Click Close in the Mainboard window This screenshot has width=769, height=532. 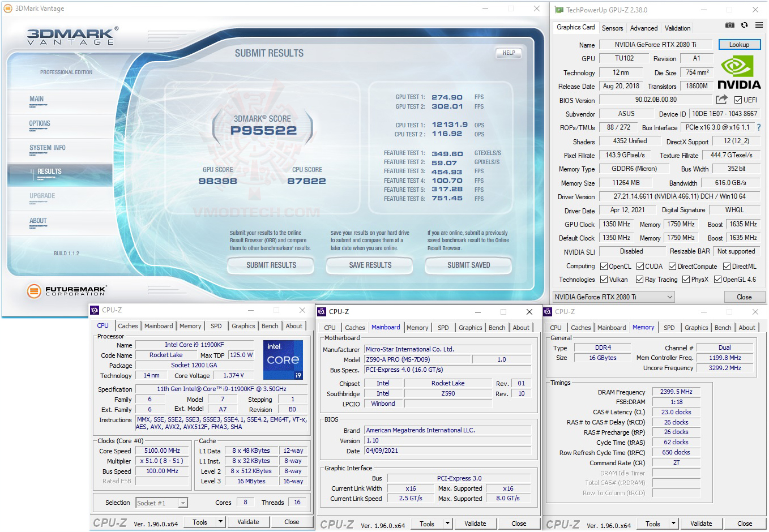tap(519, 524)
